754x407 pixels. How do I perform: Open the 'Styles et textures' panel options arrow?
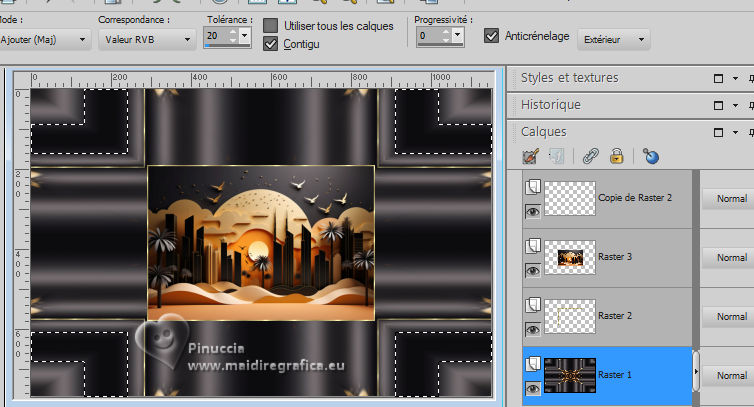pos(735,78)
